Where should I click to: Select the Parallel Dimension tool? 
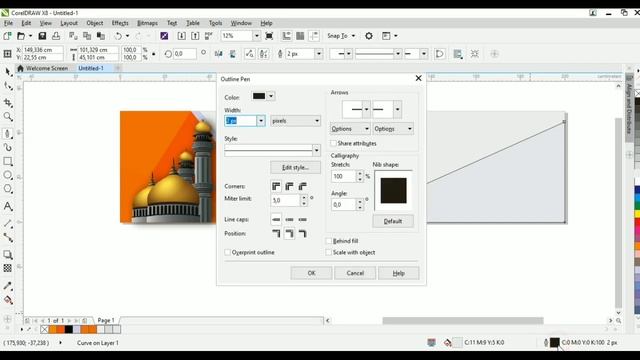pos(8,223)
